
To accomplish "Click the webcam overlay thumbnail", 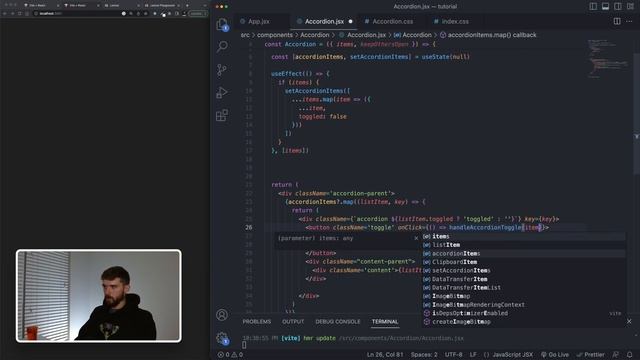I will [x=99, y=296].
